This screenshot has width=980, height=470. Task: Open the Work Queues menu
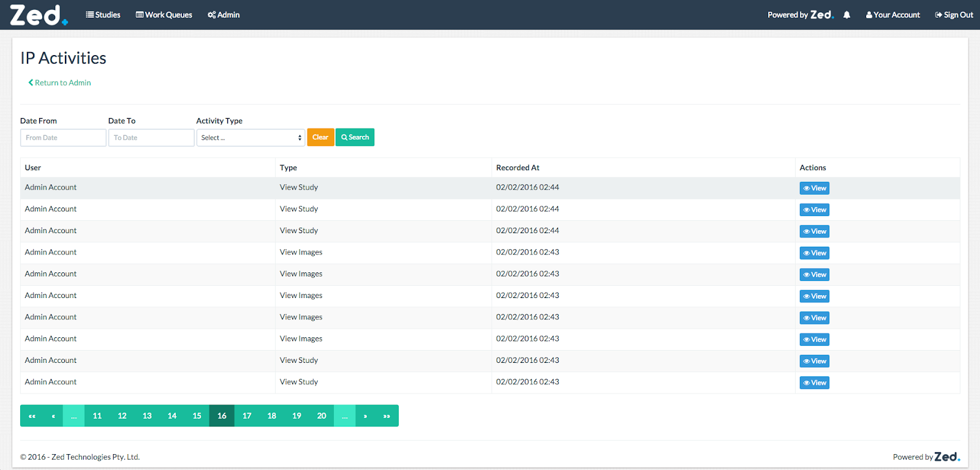pyautogui.click(x=164, y=15)
